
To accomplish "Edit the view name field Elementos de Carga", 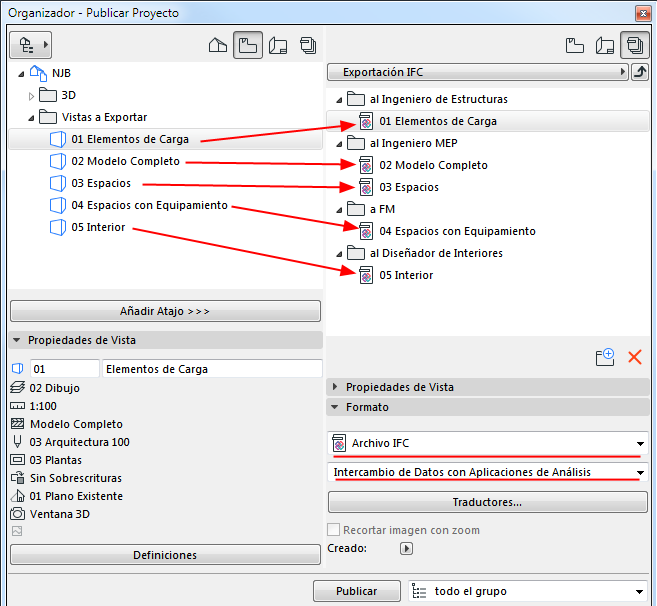I will tap(212, 369).
